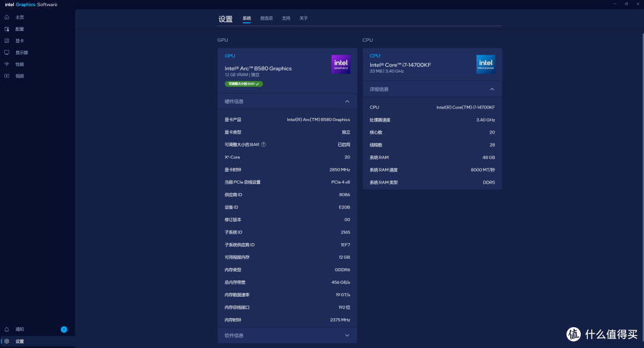Click the 已启用 status for resizable BAR
The image size is (644, 348).
[344, 144]
